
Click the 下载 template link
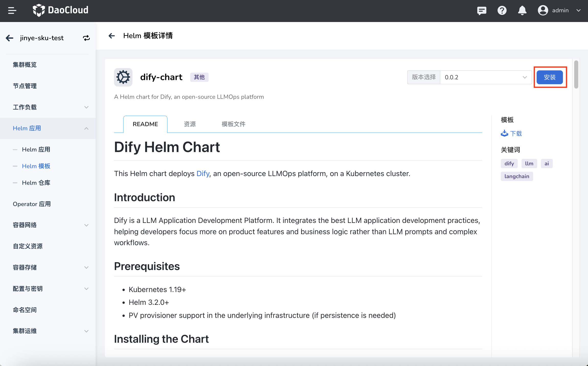[x=511, y=133]
